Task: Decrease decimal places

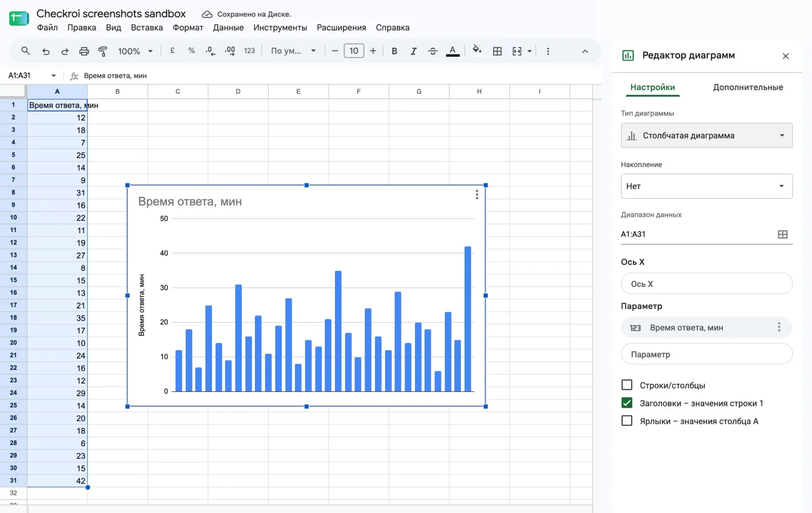Action: coord(210,51)
